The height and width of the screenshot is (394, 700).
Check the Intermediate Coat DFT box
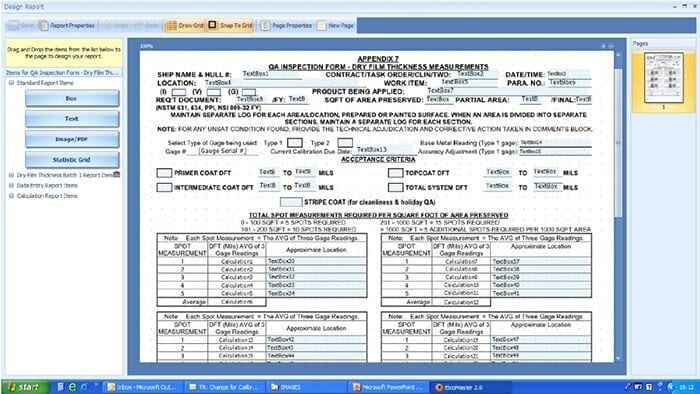164,187
